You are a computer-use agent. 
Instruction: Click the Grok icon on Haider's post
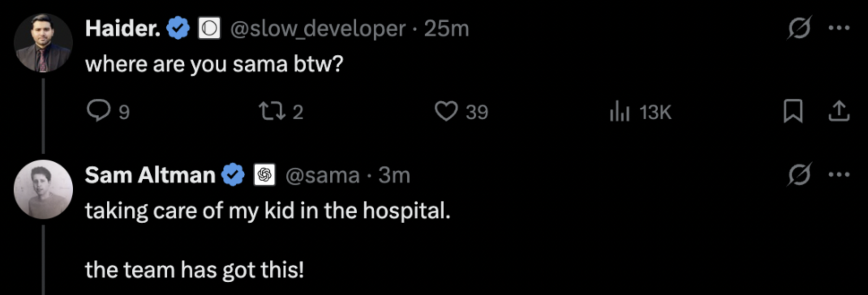(x=799, y=28)
